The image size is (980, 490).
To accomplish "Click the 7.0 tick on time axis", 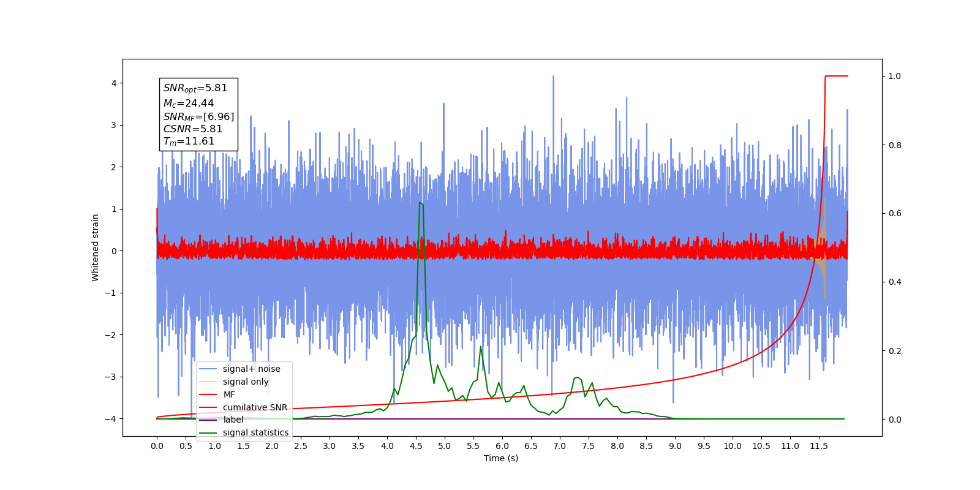I will pyautogui.click(x=560, y=446).
